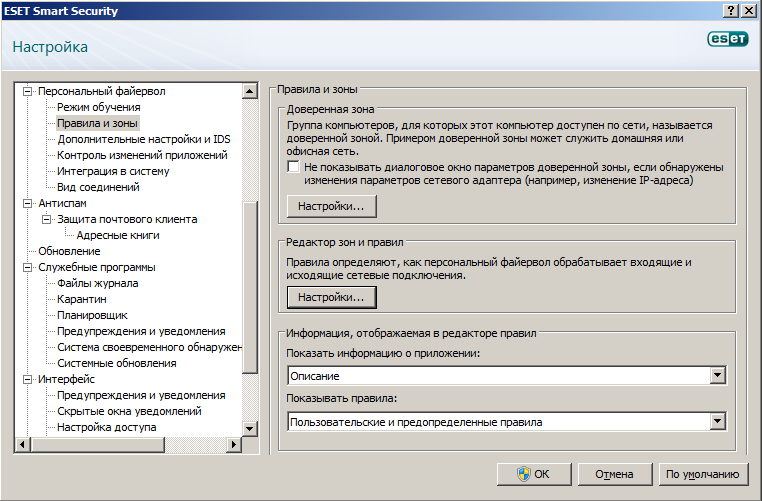The image size is (762, 501).
Task: Open Дополнительные настройки и IDS
Action: click(144, 139)
